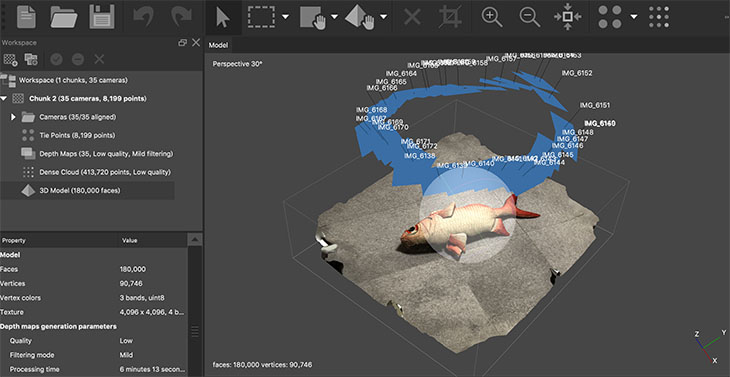The height and width of the screenshot is (377, 730).
Task: Click the Enable Items checkmark icon
Action: (56, 59)
